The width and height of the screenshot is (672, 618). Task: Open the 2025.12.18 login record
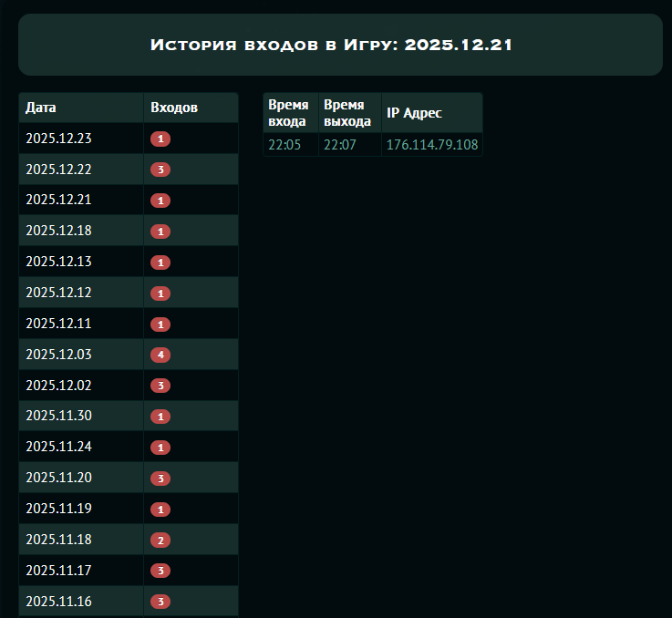[58, 232]
